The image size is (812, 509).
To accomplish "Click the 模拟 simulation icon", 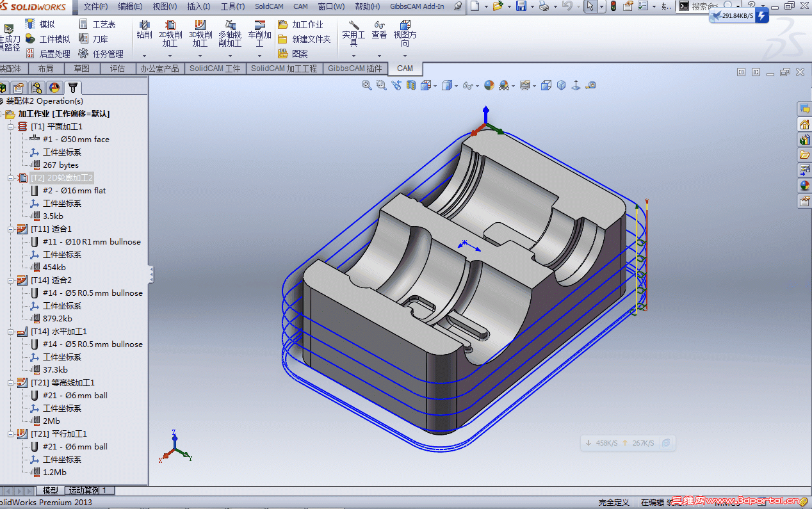I will pyautogui.click(x=30, y=24).
